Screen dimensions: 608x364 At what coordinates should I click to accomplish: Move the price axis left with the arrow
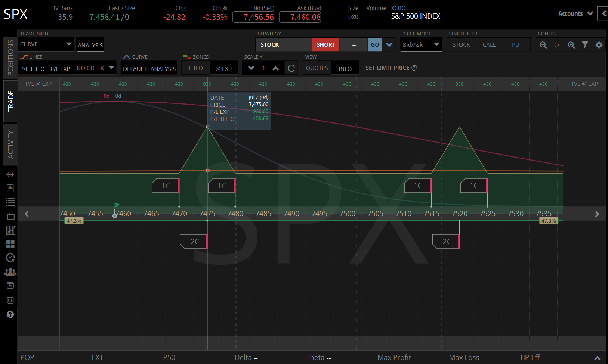[27, 214]
